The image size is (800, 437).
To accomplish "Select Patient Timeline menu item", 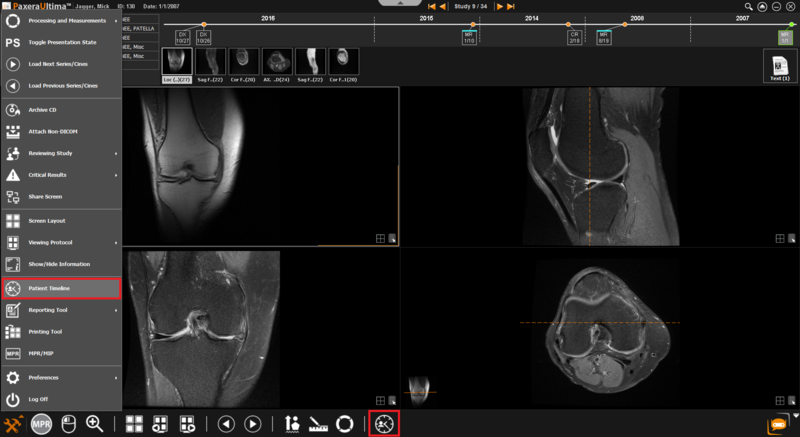I will 60,288.
